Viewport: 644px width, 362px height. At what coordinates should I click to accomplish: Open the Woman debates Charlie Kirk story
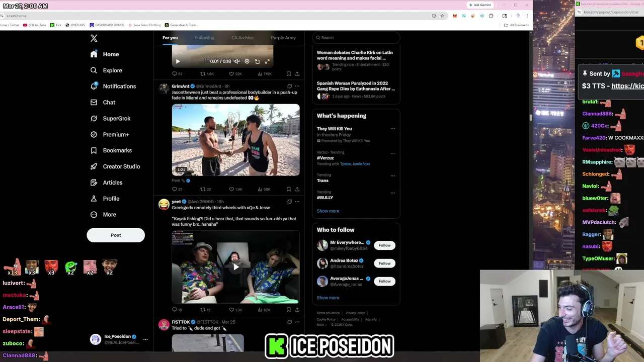(356, 59)
